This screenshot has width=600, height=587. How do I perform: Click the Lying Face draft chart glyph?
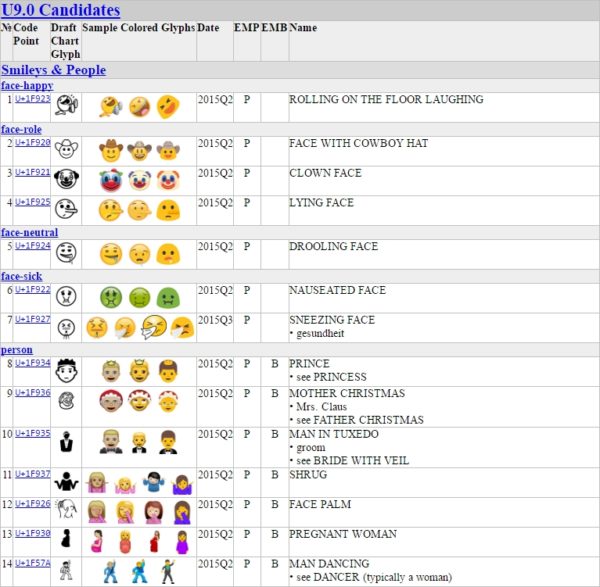point(66,209)
